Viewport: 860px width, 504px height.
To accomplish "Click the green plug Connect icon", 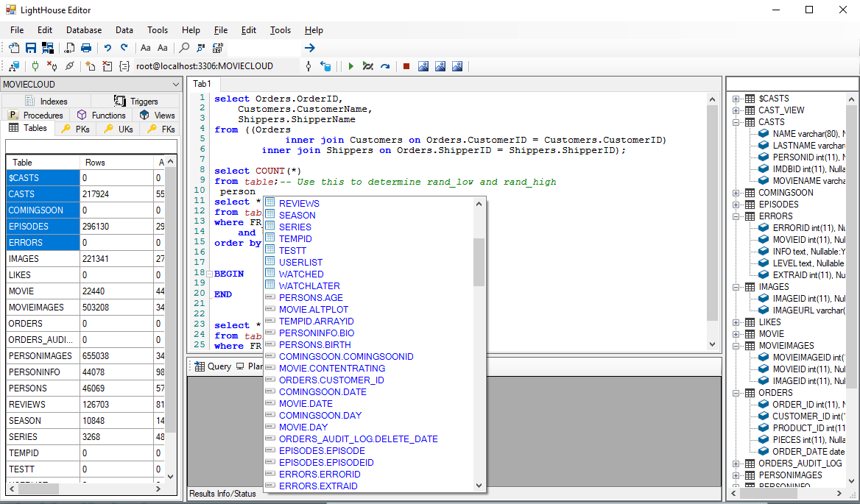I will tap(35, 66).
